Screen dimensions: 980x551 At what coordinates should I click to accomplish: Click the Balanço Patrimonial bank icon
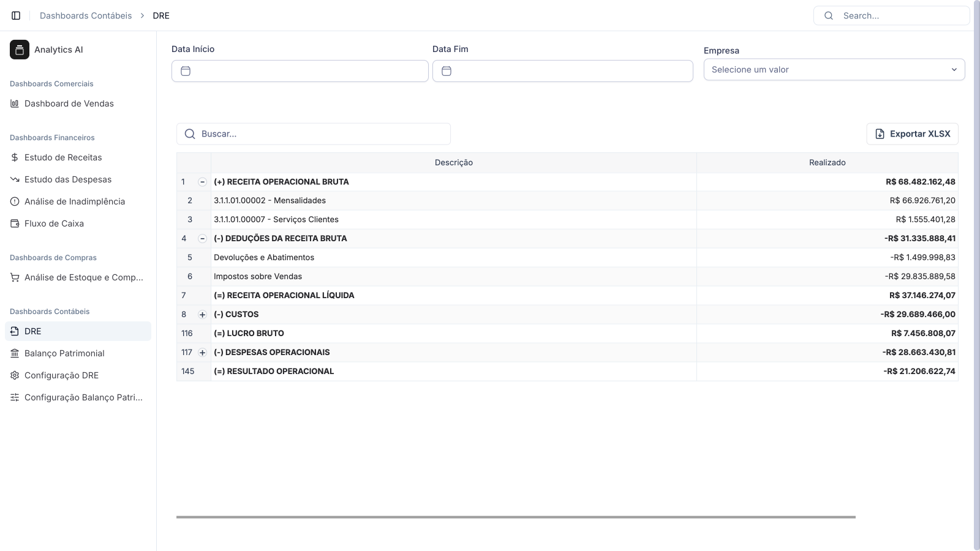15,353
